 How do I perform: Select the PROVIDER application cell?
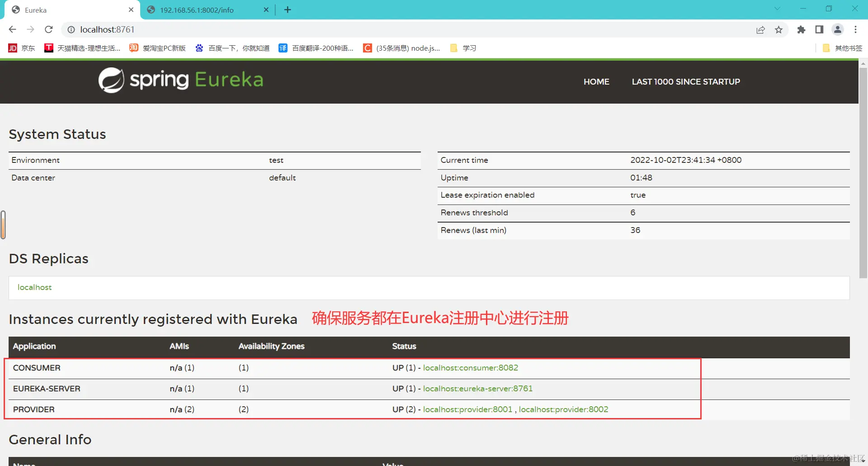click(34, 409)
